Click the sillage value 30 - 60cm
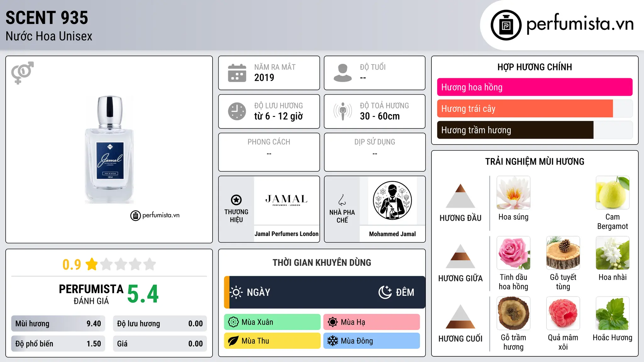The height and width of the screenshot is (362, 644). [380, 116]
